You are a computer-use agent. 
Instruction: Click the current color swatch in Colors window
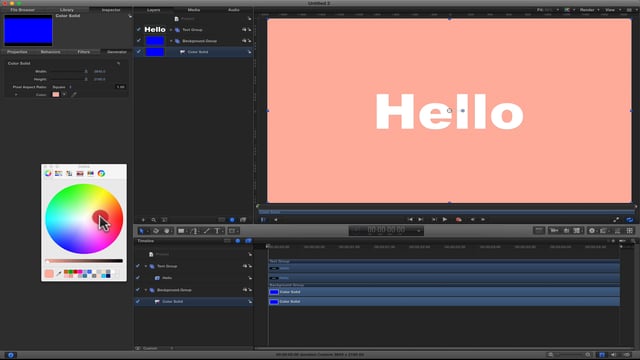coord(49,273)
